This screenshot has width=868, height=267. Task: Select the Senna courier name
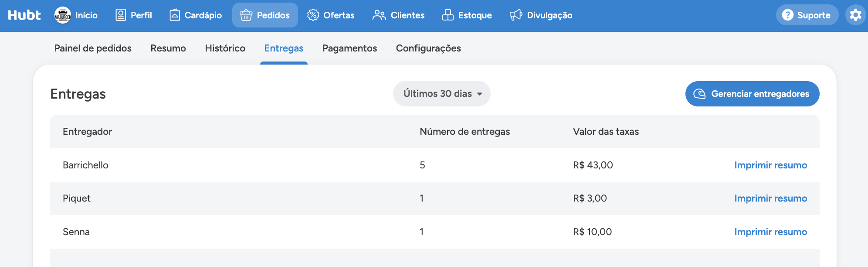76,232
